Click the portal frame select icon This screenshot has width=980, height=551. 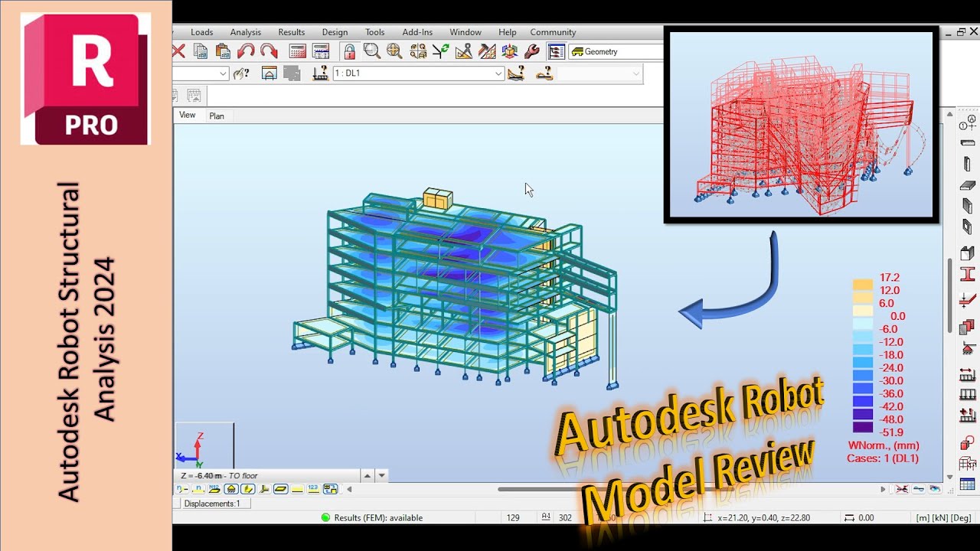(269, 73)
